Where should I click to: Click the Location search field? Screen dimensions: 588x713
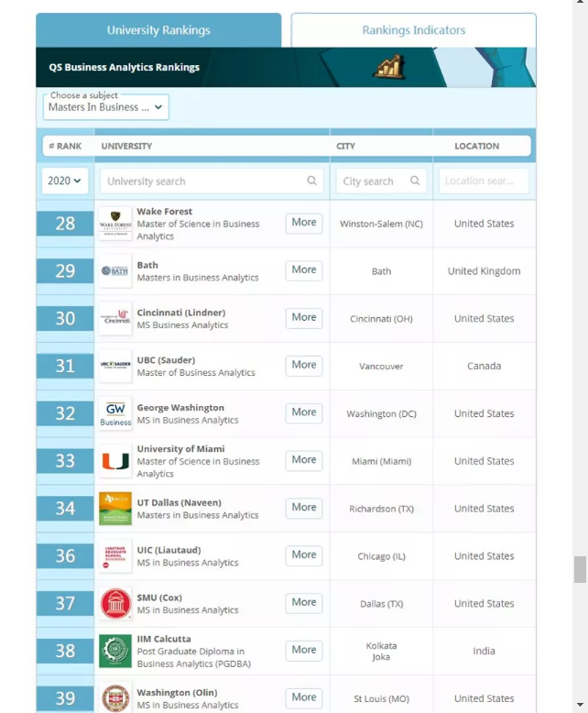484,181
